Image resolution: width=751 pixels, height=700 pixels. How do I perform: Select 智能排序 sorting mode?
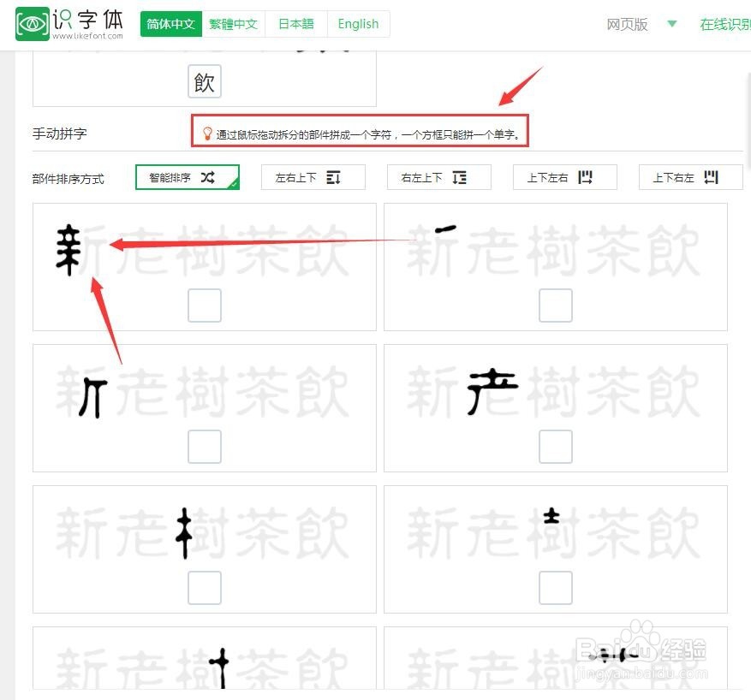tap(188, 177)
